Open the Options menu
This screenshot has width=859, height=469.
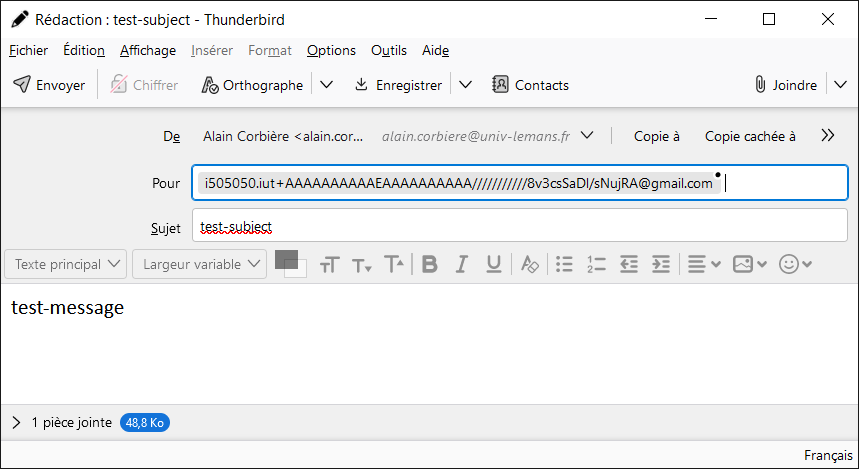[x=331, y=50]
